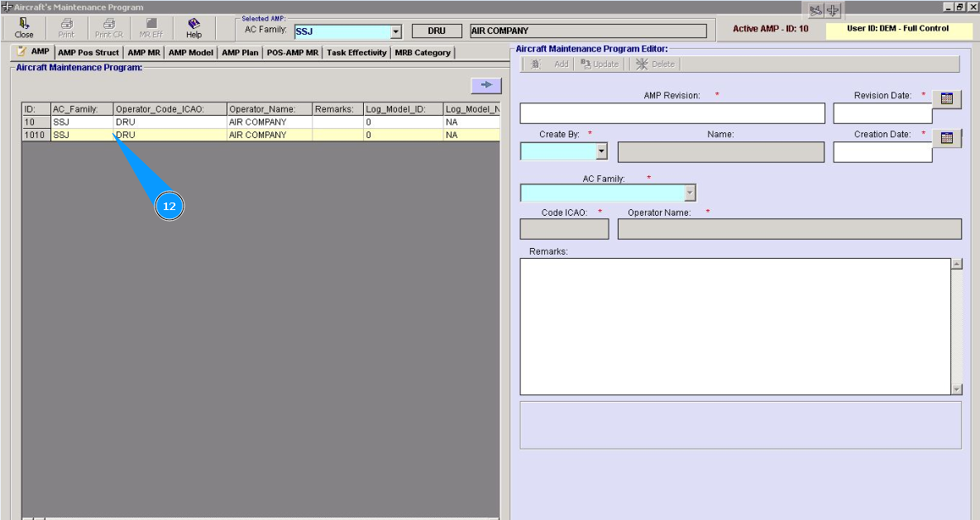This screenshot has width=980, height=520.
Task: Click the Operator_Code_ICAO column header
Action: [x=170, y=109]
